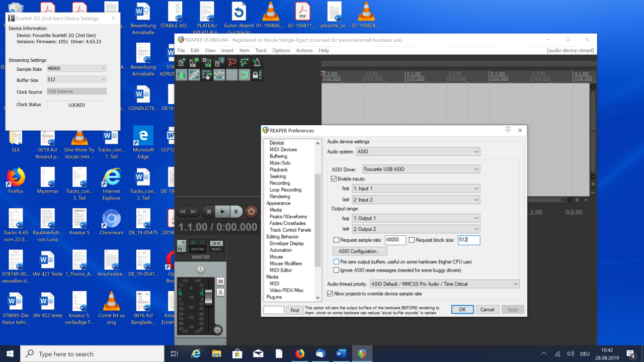Open the Actions menu
644x362 pixels.
[304, 50]
